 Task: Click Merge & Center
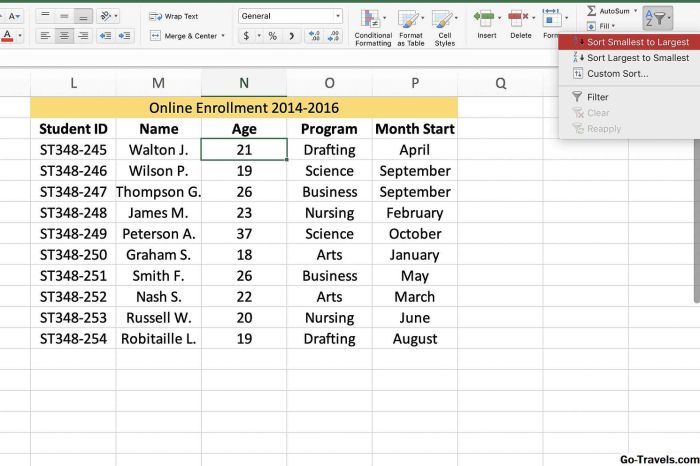click(x=183, y=36)
